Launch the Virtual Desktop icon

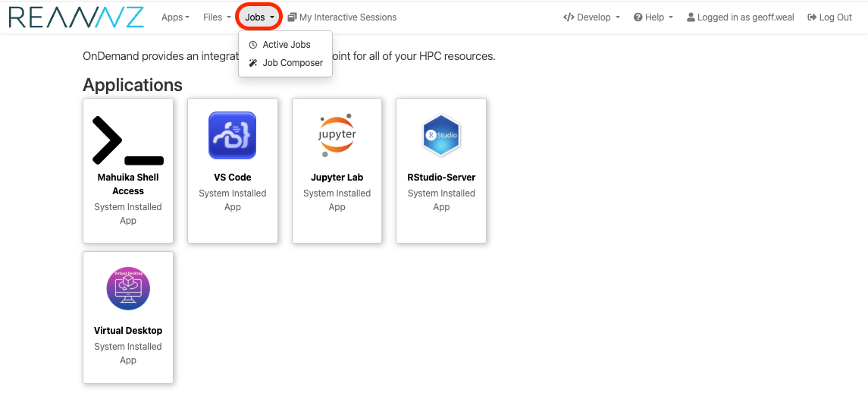tap(128, 288)
